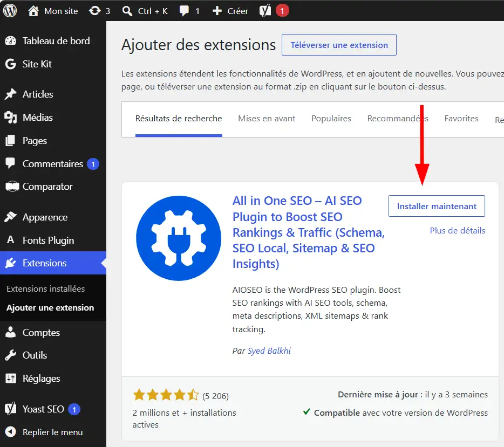Click the Comptes user icon
Viewport: 504px width, 447px height.
coord(11,332)
